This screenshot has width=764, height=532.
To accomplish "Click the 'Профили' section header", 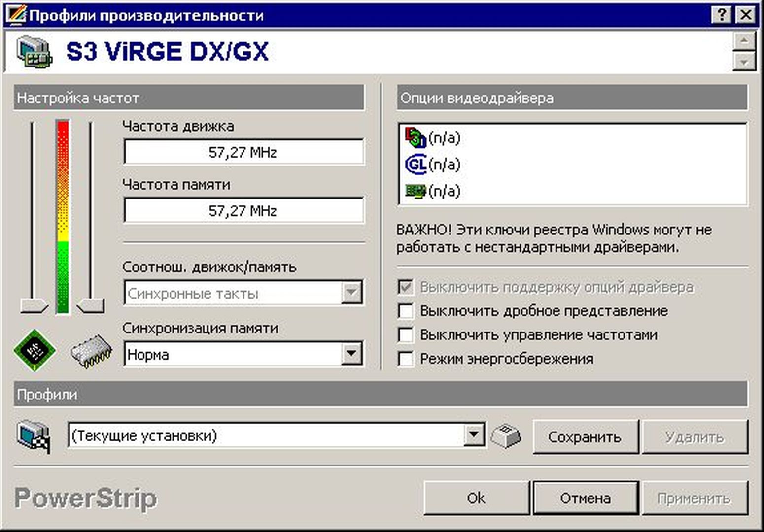I will [381, 394].
